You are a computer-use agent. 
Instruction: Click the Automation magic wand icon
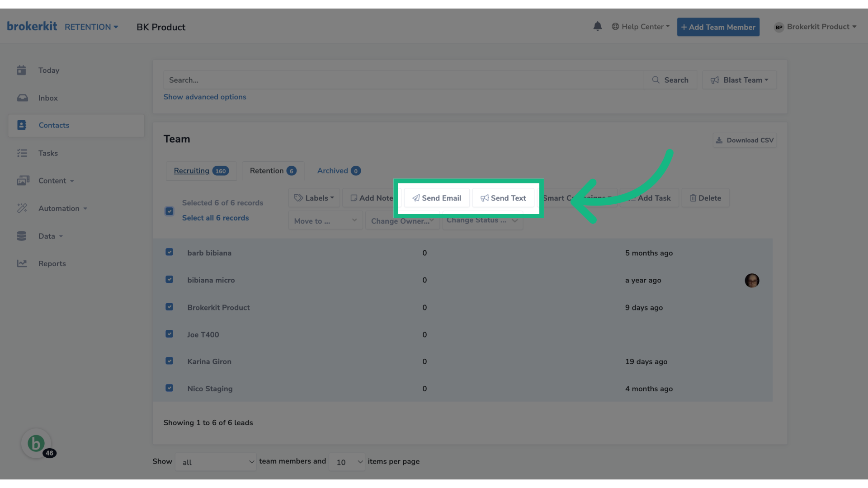click(x=22, y=208)
